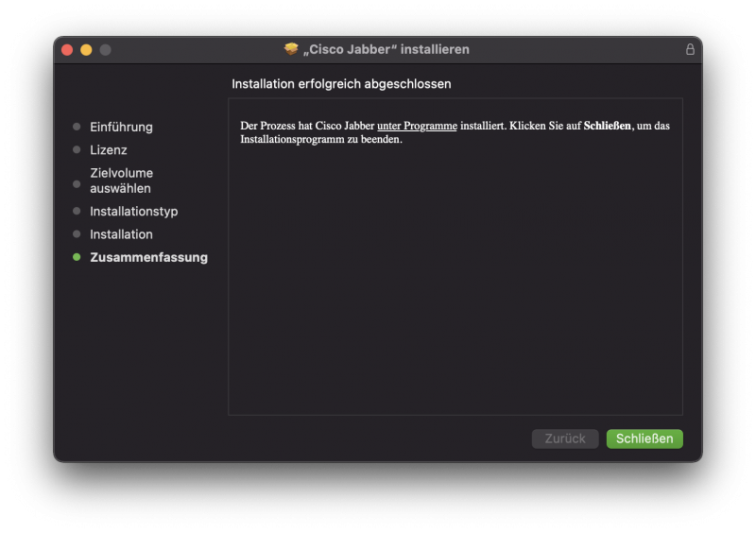Click the grey bullet beside Einführung

click(x=77, y=127)
